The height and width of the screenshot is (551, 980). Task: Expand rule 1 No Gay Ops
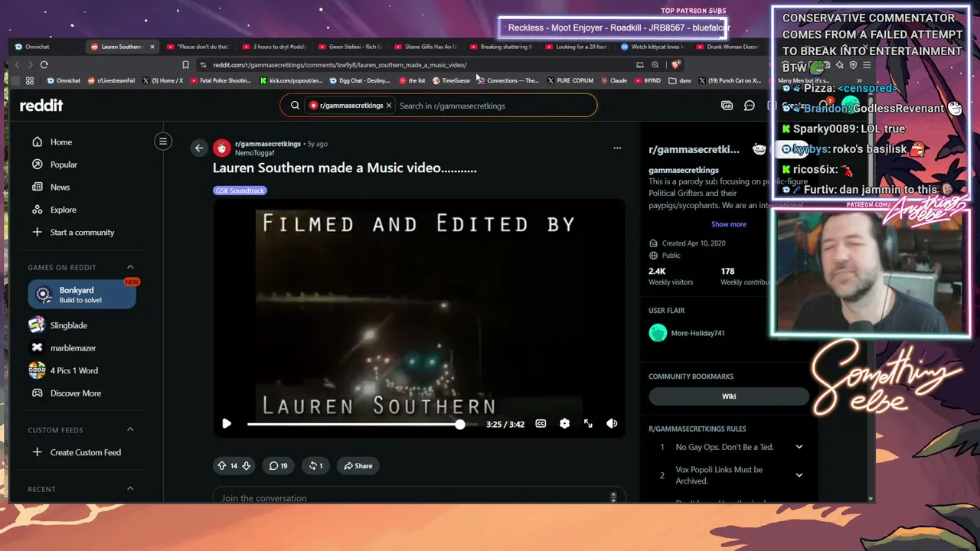point(799,447)
